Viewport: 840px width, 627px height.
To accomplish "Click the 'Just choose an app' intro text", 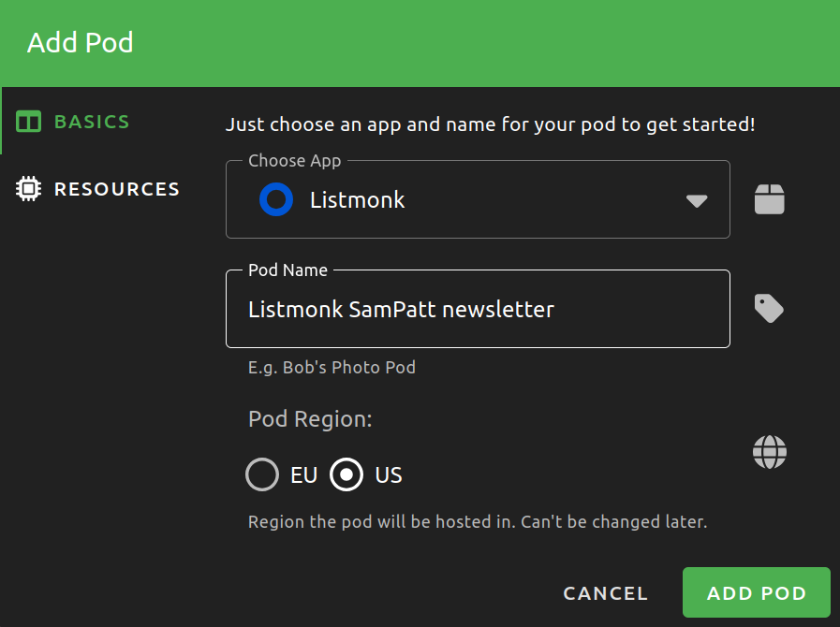I will (x=490, y=124).
